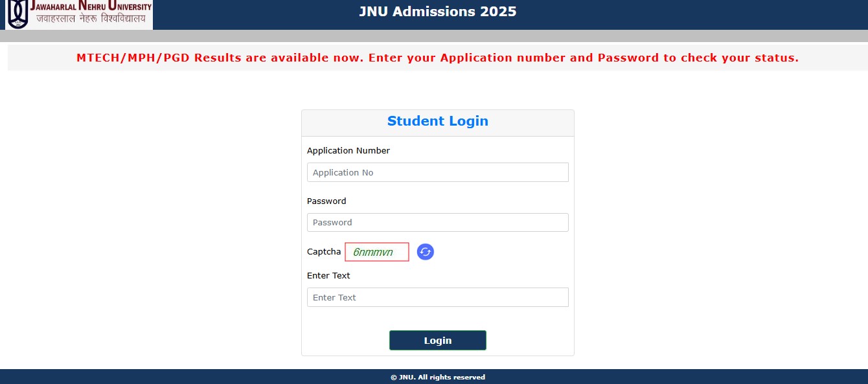Click the MTECH/MPH/PGD results notice

tap(437, 58)
